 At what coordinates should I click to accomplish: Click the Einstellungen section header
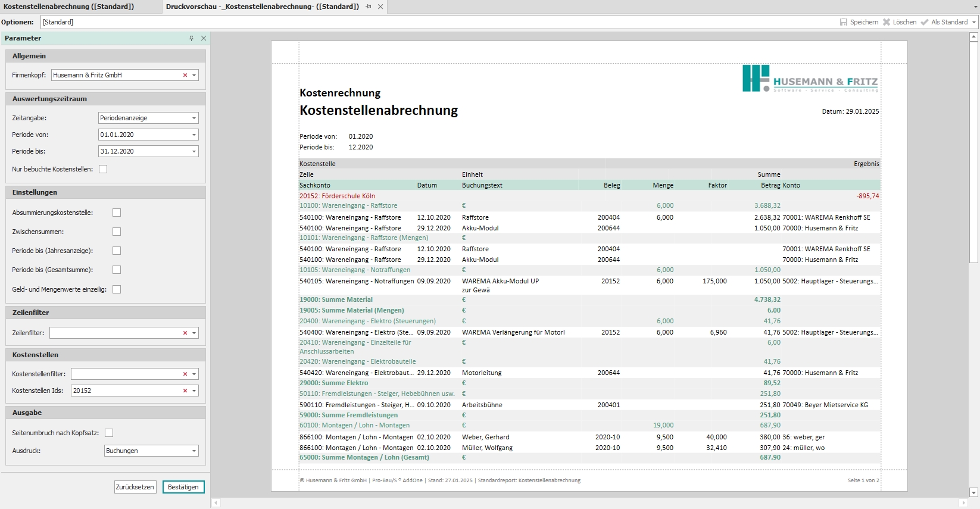pyautogui.click(x=105, y=192)
